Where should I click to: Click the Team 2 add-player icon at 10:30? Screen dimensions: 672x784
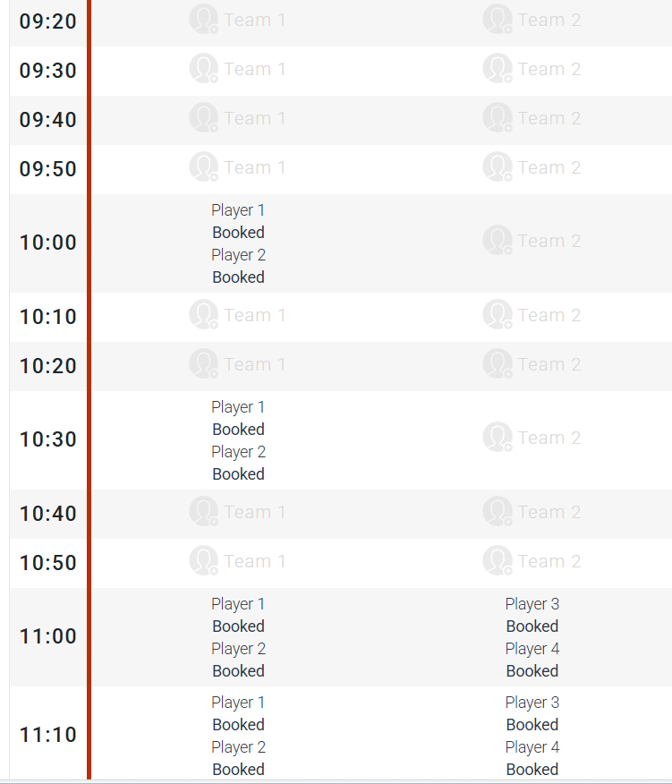pyautogui.click(x=498, y=438)
